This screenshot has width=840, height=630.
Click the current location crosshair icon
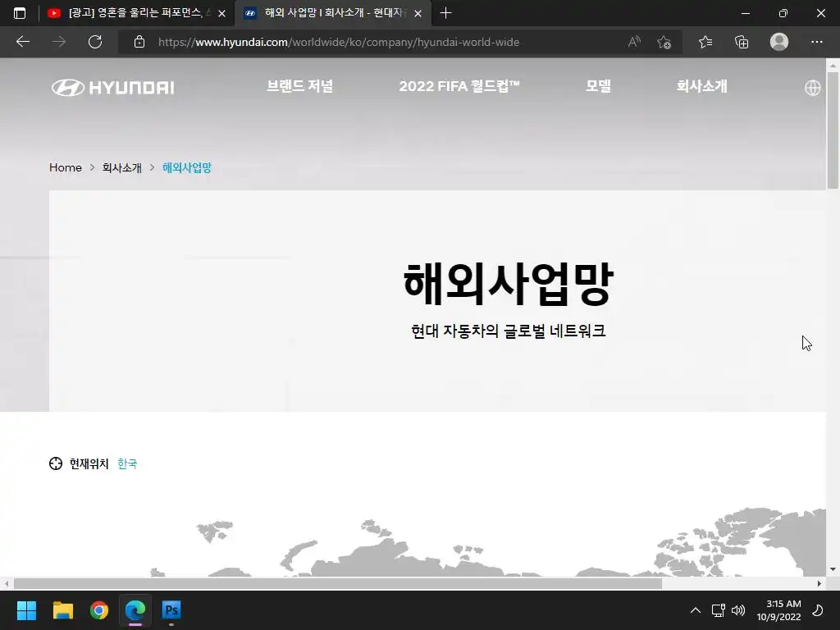point(56,463)
